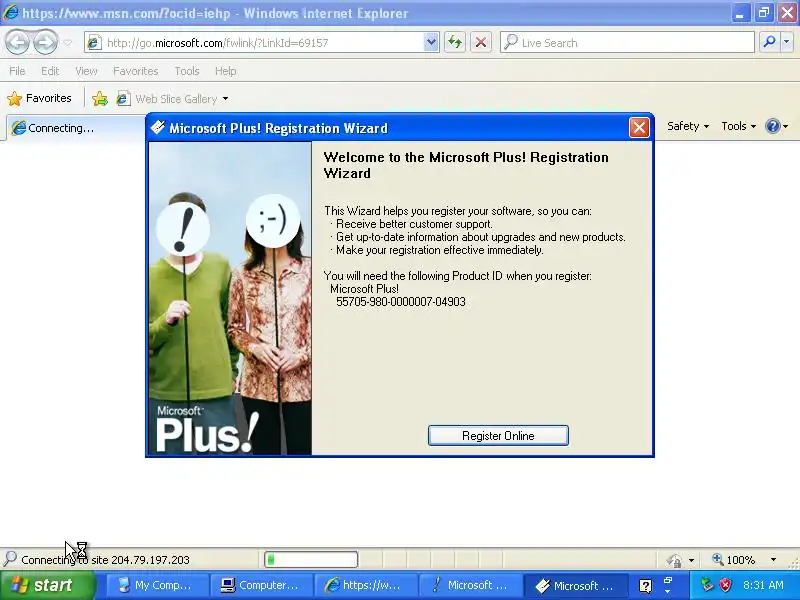Expand the zoom level dropdown arrow
Screen dimensions: 800x600
coord(773,560)
